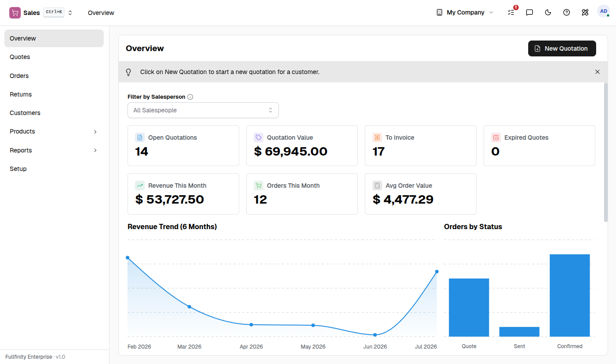This screenshot has height=364, width=616.
Task: Open the Expired Quotes card showing 0
Action: 539,145
